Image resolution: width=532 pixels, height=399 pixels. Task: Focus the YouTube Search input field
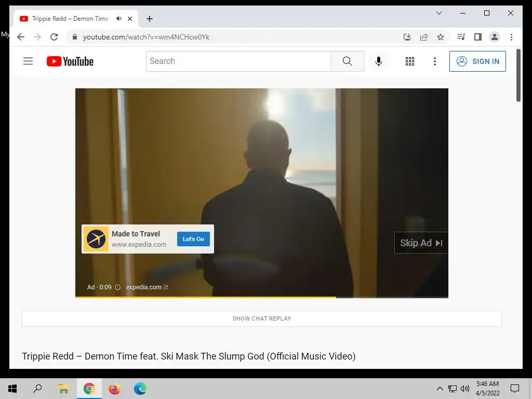pyautogui.click(x=238, y=61)
